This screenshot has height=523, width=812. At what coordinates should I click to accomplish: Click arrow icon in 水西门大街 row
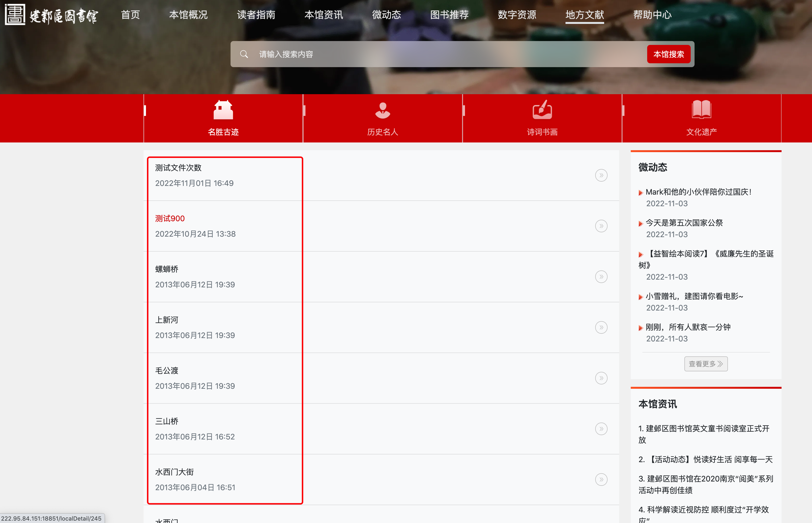point(601,479)
